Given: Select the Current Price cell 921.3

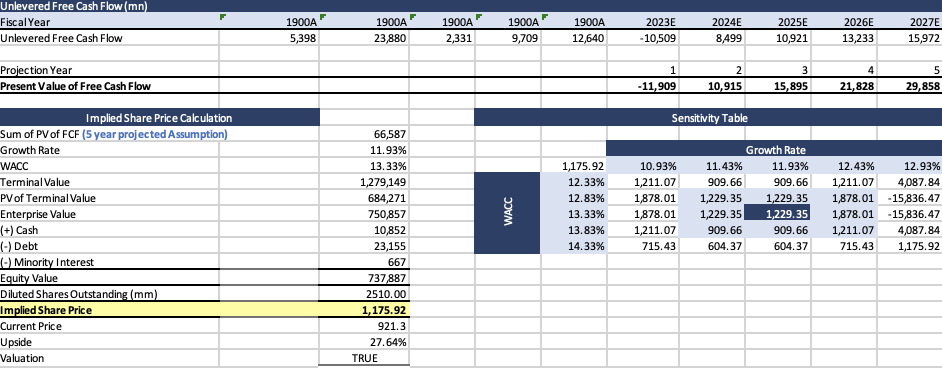Looking at the screenshot, I should [x=364, y=326].
